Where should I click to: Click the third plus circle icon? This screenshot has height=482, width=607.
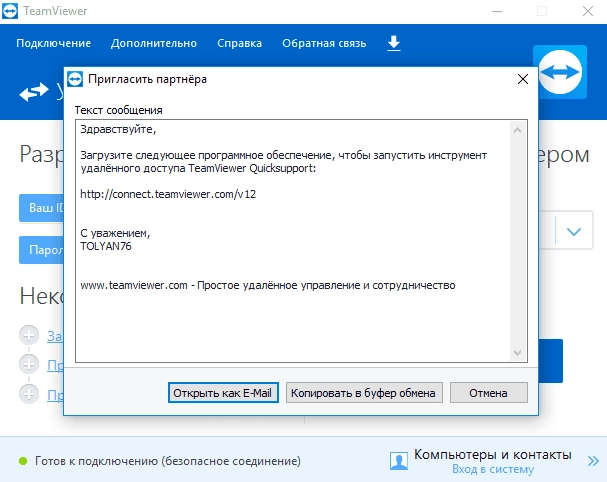[x=29, y=394]
